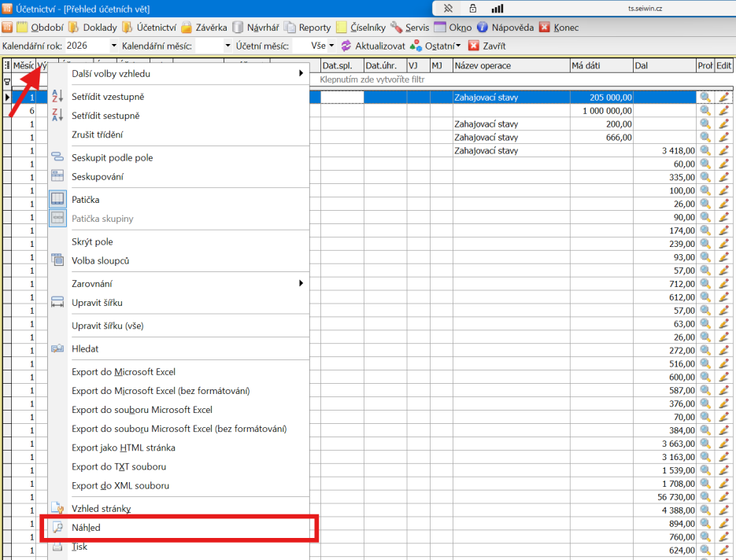Select Export do souboru Microsoft Excel (bez formátování)

[179, 429]
